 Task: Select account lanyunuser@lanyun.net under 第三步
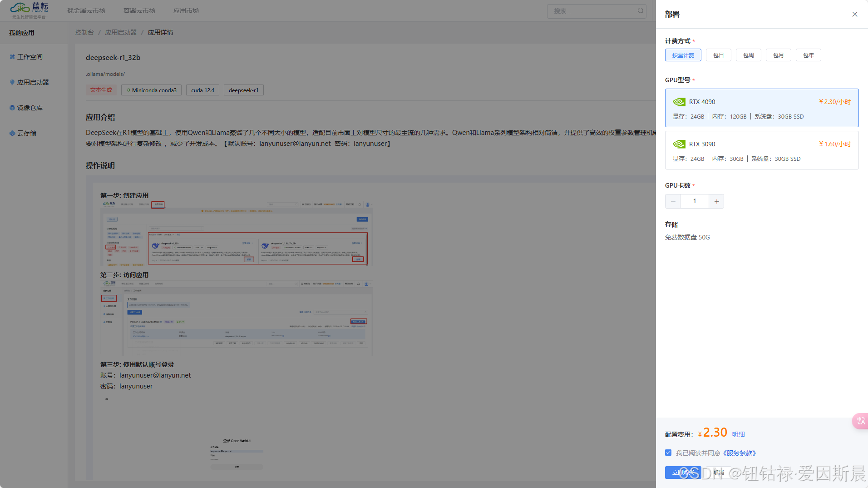[x=155, y=375]
